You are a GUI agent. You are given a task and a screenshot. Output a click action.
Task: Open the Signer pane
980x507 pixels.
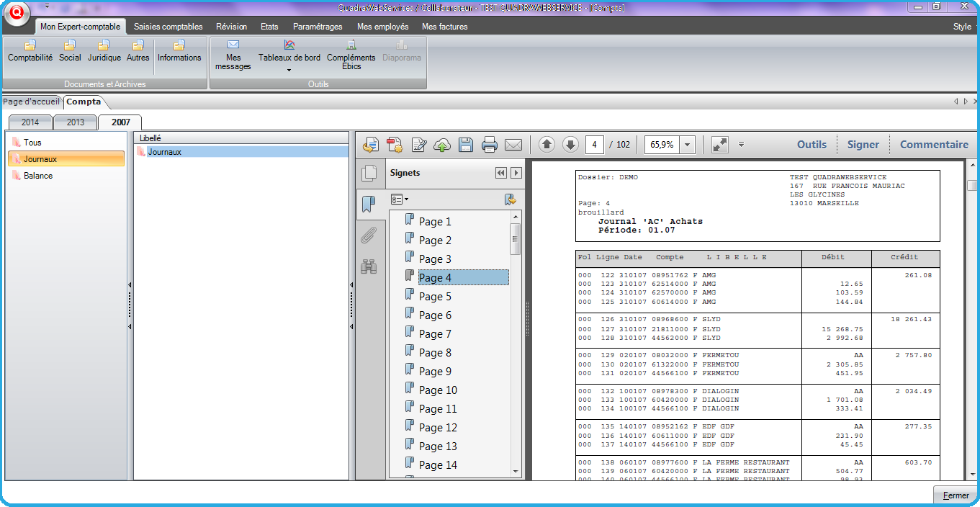pos(863,144)
